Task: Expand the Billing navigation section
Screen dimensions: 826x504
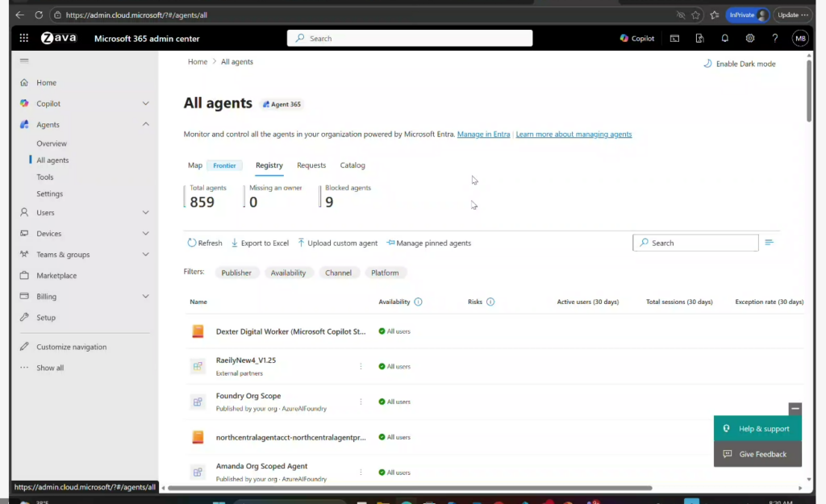Action: [x=145, y=297]
